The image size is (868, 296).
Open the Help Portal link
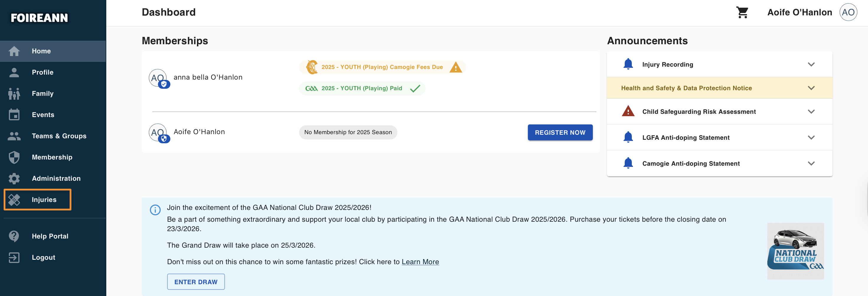53,236
